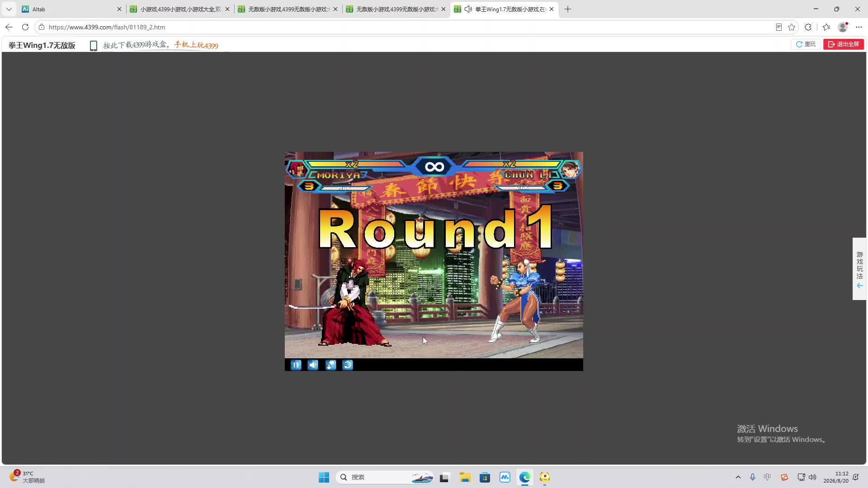This screenshot has height=488, width=868.
Task: Click the Moriya character portrait
Action: coord(297,169)
